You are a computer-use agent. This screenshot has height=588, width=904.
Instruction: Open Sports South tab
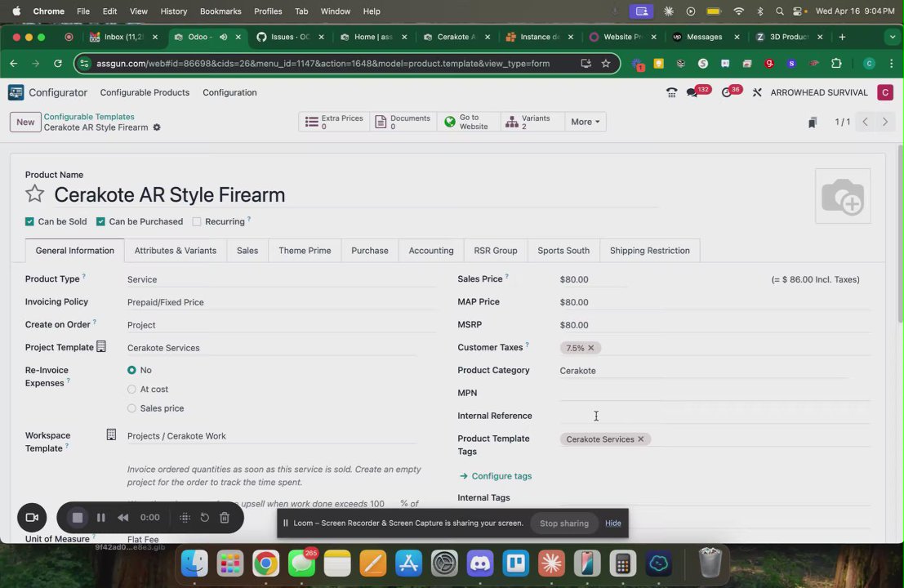click(563, 250)
